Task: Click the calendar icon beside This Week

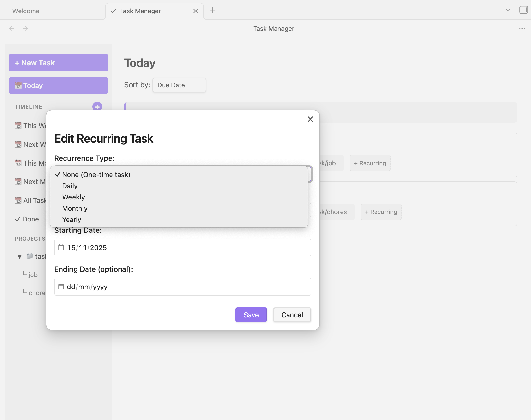Action: pyautogui.click(x=18, y=125)
